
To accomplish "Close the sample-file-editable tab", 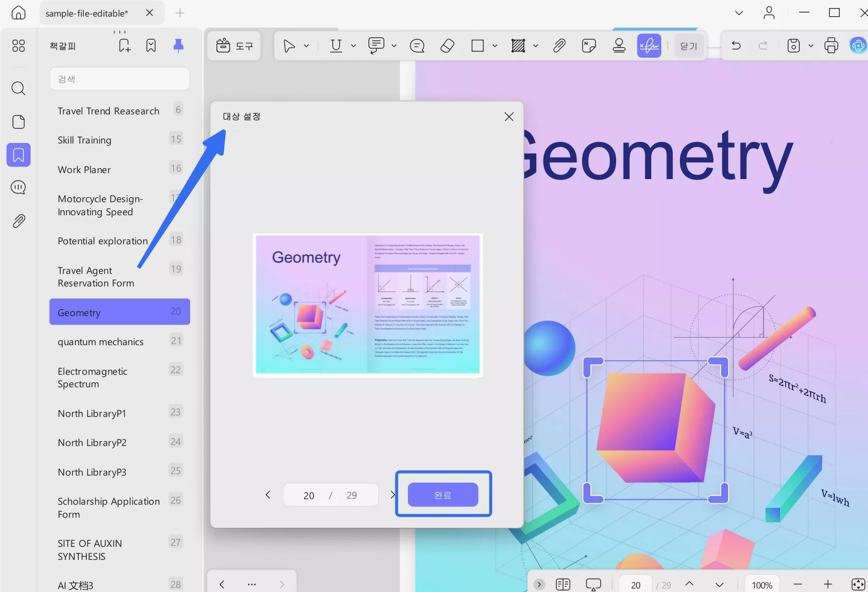I will [x=150, y=13].
